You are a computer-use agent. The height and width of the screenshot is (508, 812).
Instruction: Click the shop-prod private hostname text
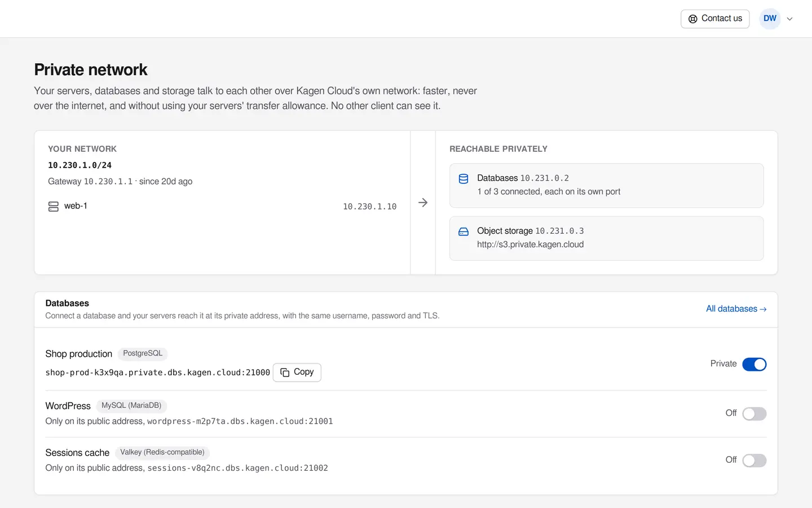click(x=158, y=373)
